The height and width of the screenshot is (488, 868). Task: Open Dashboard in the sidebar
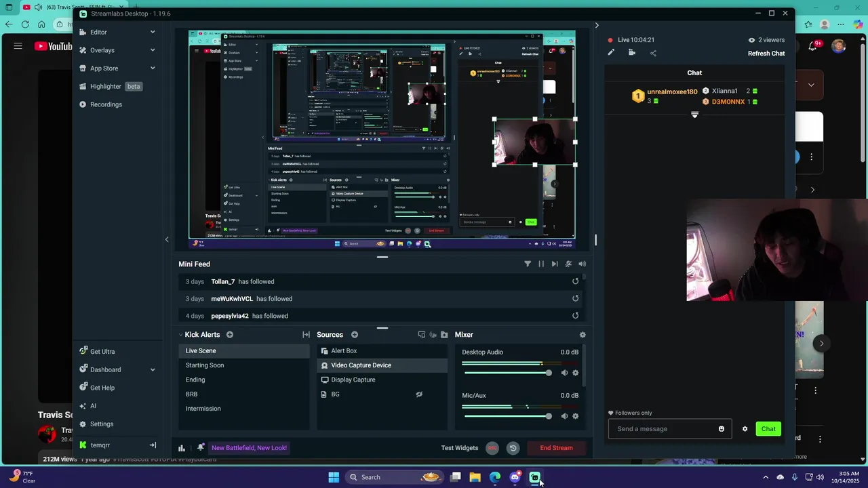105,369
